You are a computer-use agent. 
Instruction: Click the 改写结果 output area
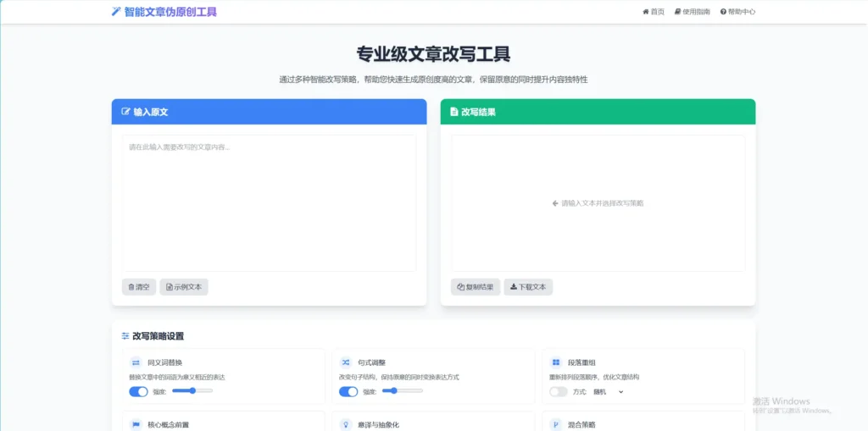598,203
